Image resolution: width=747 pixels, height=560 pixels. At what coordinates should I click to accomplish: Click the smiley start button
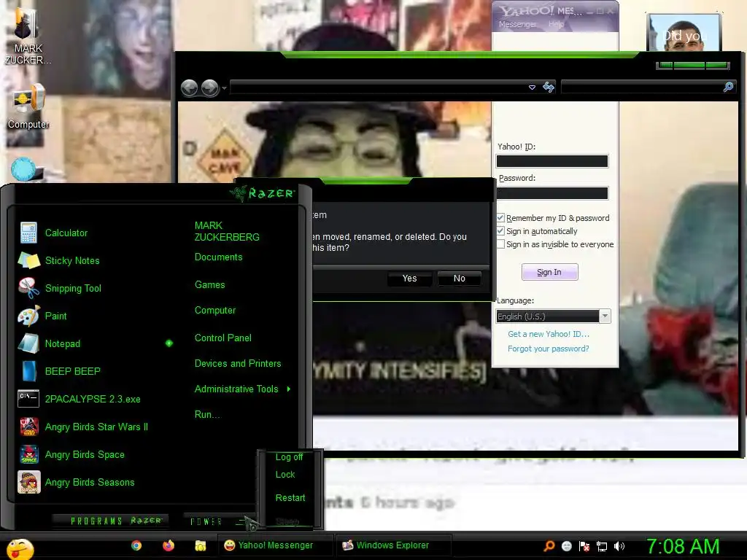pyautogui.click(x=20, y=549)
